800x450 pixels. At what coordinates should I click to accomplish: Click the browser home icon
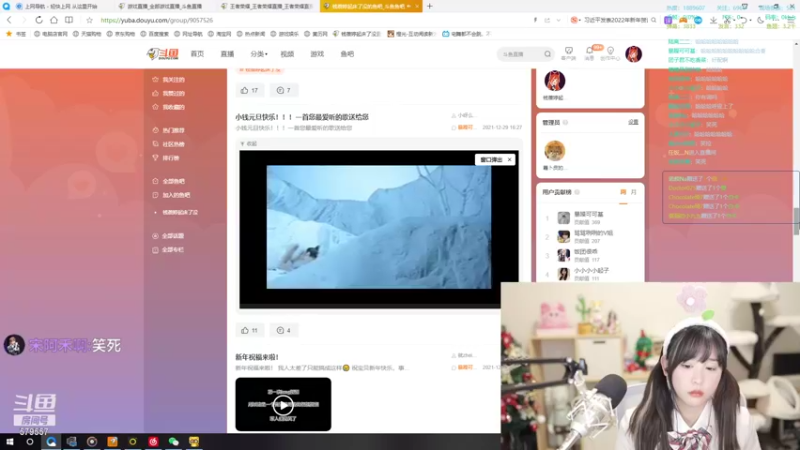click(54, 20)
